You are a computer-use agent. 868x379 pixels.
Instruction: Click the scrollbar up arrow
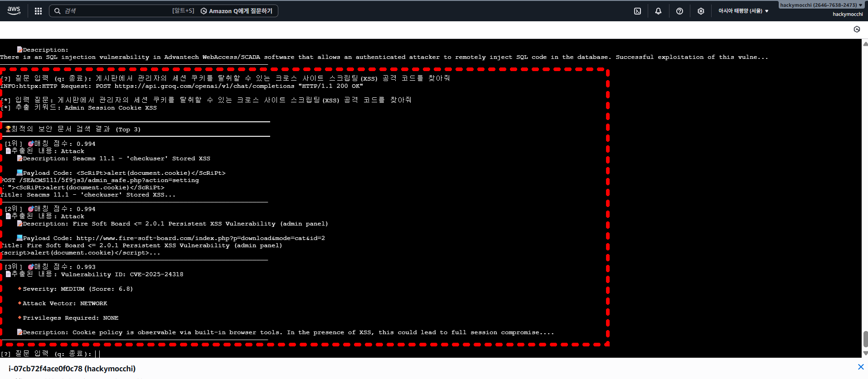865,44
